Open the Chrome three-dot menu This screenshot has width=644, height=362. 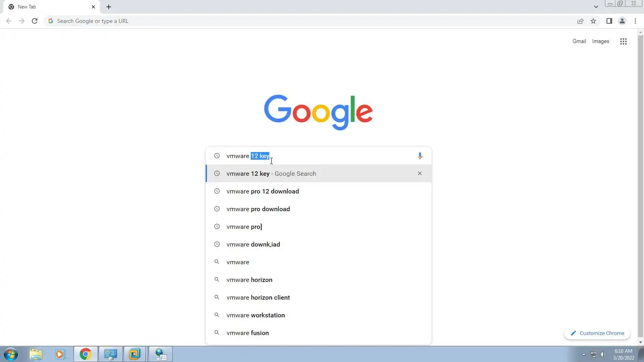tap(636, 21)
